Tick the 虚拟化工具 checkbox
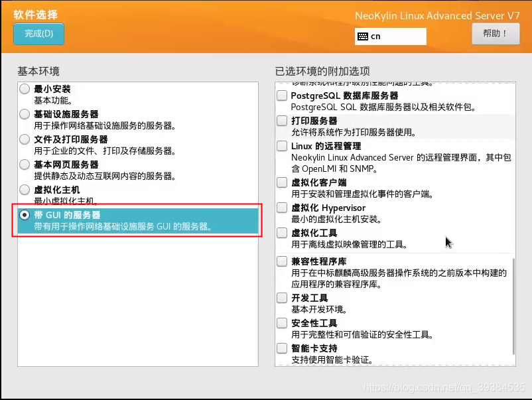Image resolution: width=532 pixels, height=400 pixels. pyautogui.click(x=282, y=233)
